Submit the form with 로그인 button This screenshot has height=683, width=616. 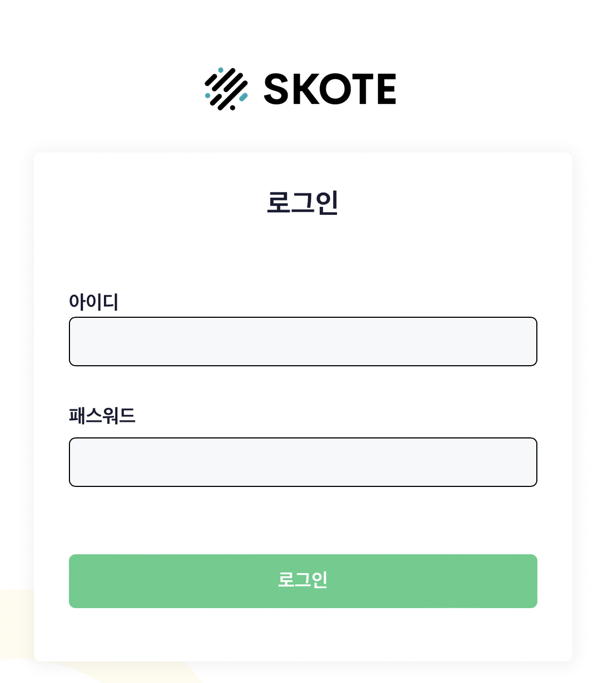[303, 581]
